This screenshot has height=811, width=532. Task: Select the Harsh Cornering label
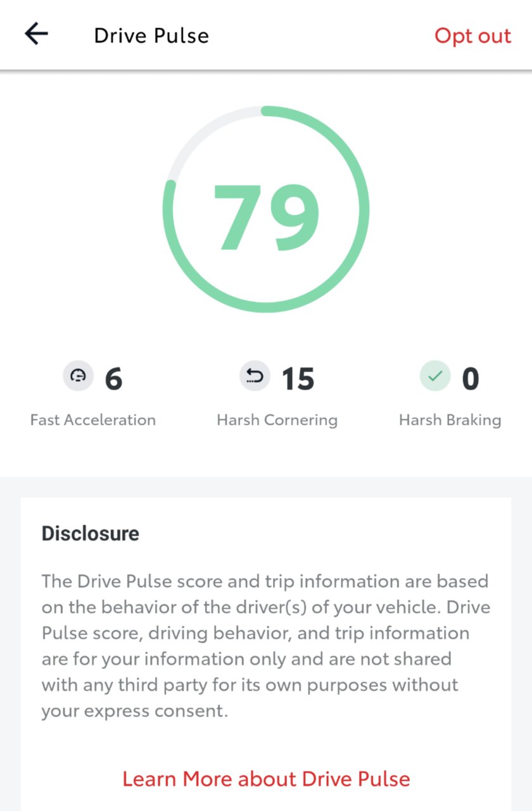[x=277, y=419]
